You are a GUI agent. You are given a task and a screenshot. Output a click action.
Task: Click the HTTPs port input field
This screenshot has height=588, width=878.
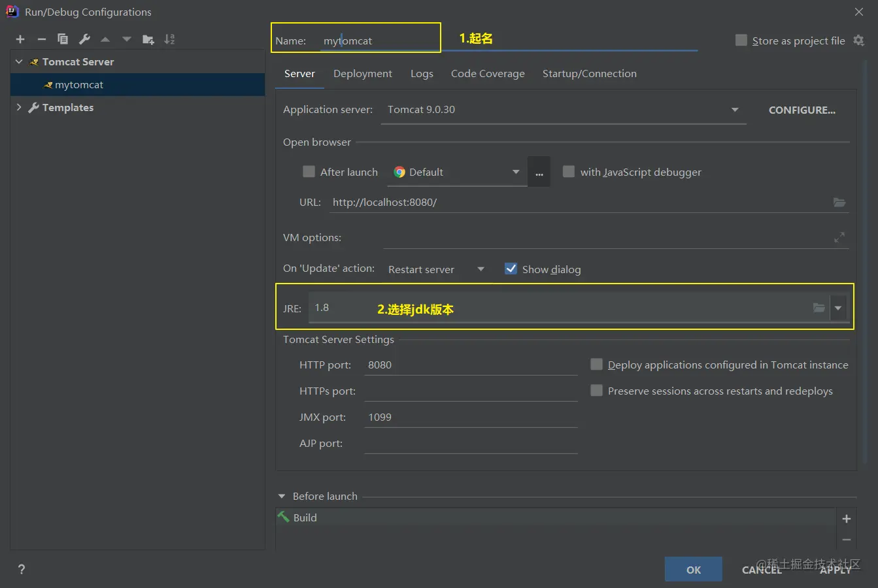pos(471,391)
